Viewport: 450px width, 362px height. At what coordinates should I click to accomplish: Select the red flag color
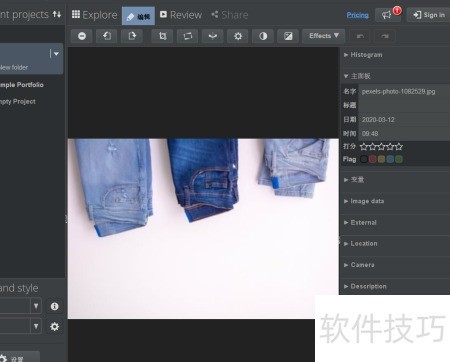373,159
